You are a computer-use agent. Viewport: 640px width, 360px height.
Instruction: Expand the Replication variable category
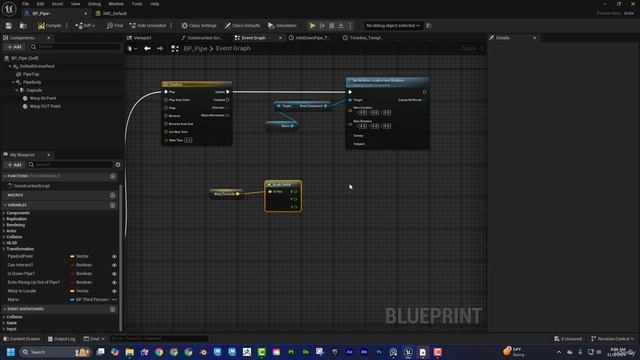(4, 219)
